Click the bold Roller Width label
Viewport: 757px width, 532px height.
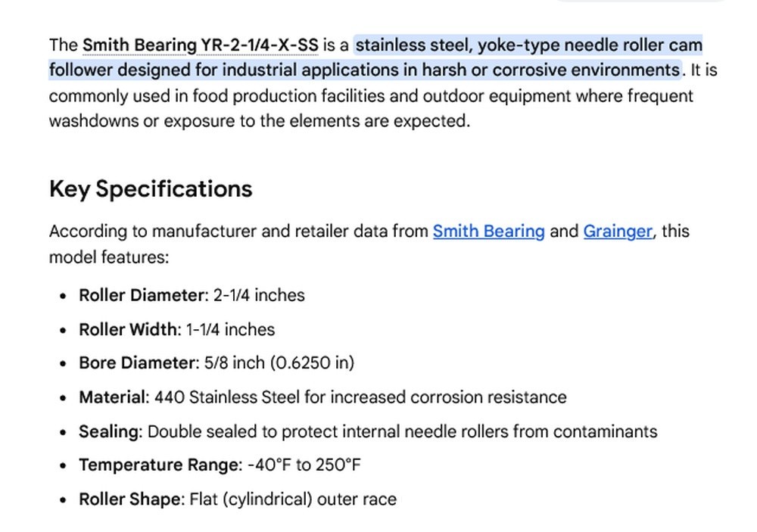click(x=128, y=330)
